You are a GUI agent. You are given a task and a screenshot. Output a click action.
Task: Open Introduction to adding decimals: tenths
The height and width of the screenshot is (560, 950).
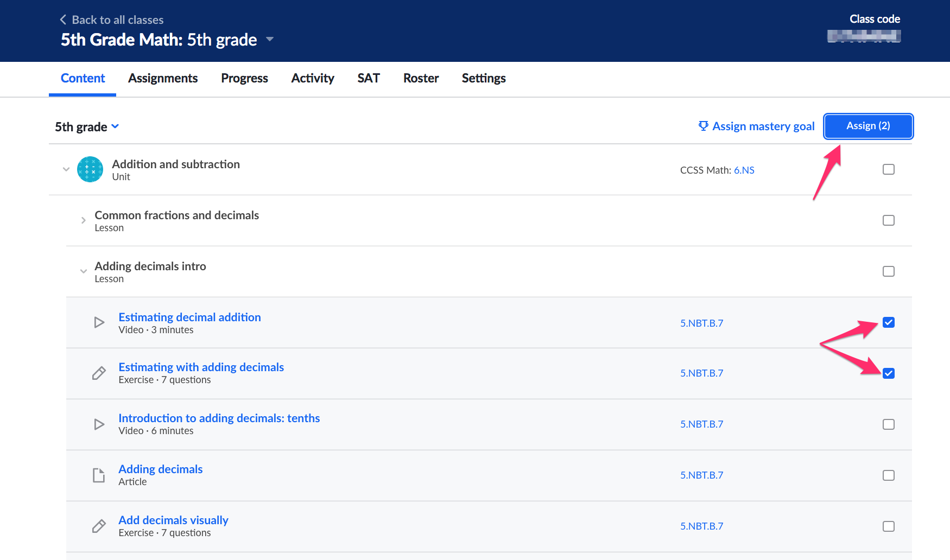(219, 418)
